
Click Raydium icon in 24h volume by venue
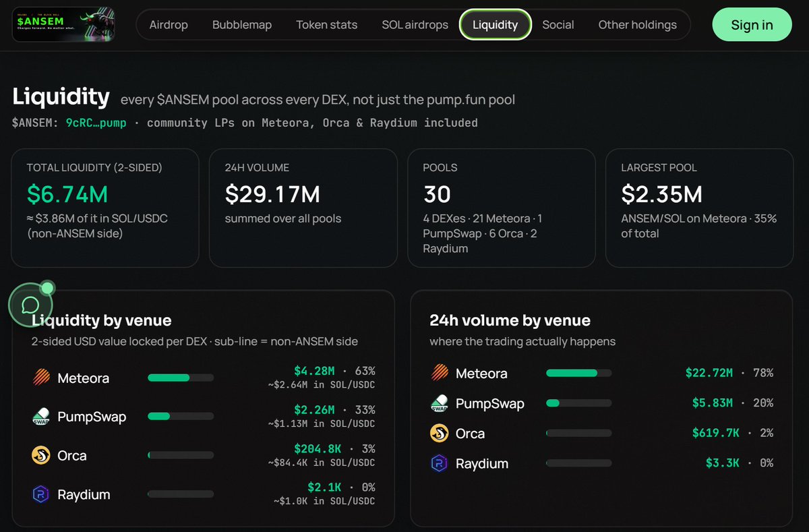tap(440, 463)
